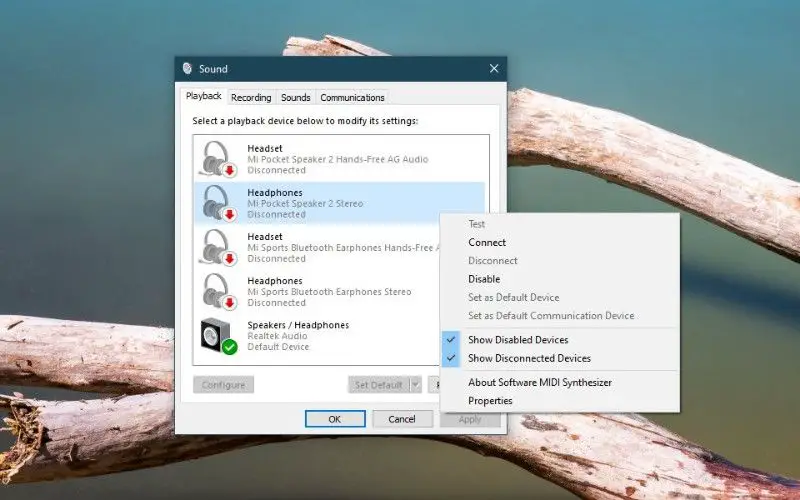Choose Test from the context menu

tap(560, 224)
